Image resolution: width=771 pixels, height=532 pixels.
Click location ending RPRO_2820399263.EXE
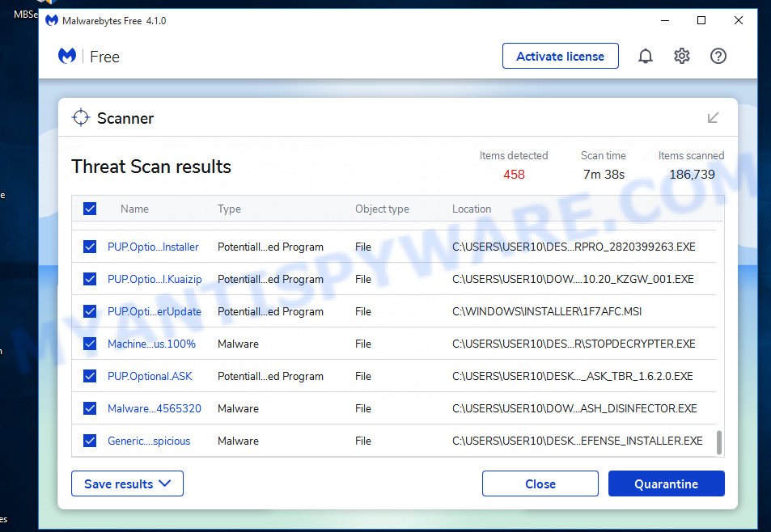[574, 247]
